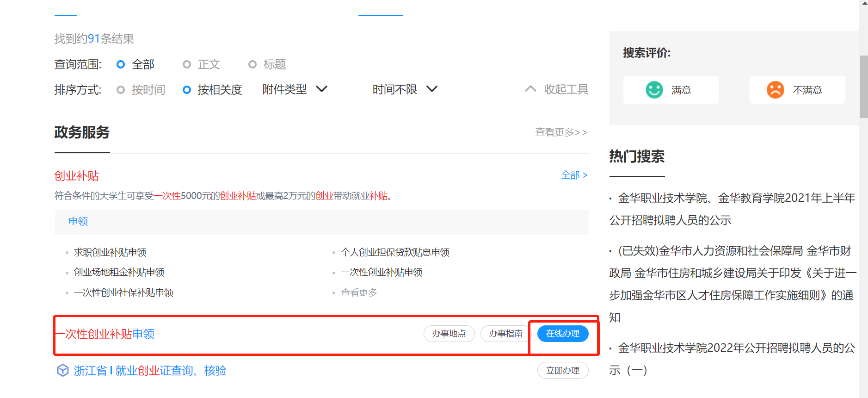Open the 附件类型 dropdown

[x=295, y=89]
